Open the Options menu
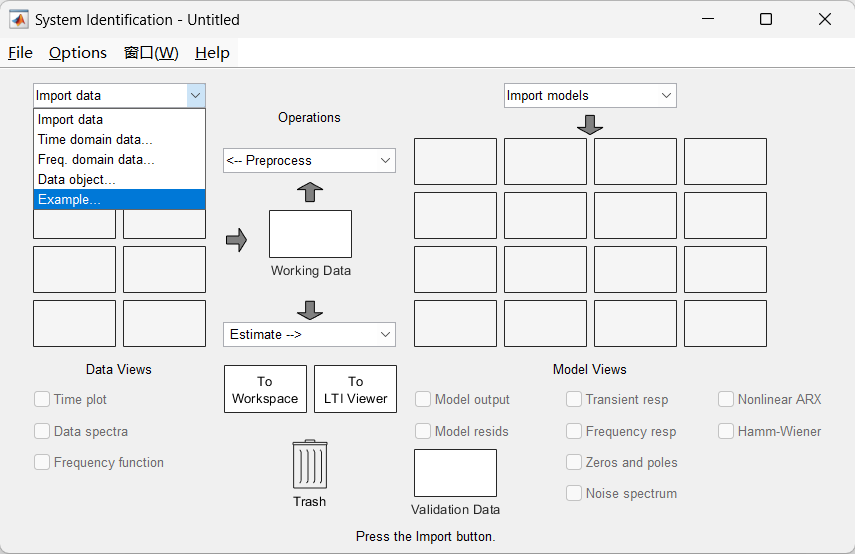The height and width of the screenshot is (554, 855). 77,53
